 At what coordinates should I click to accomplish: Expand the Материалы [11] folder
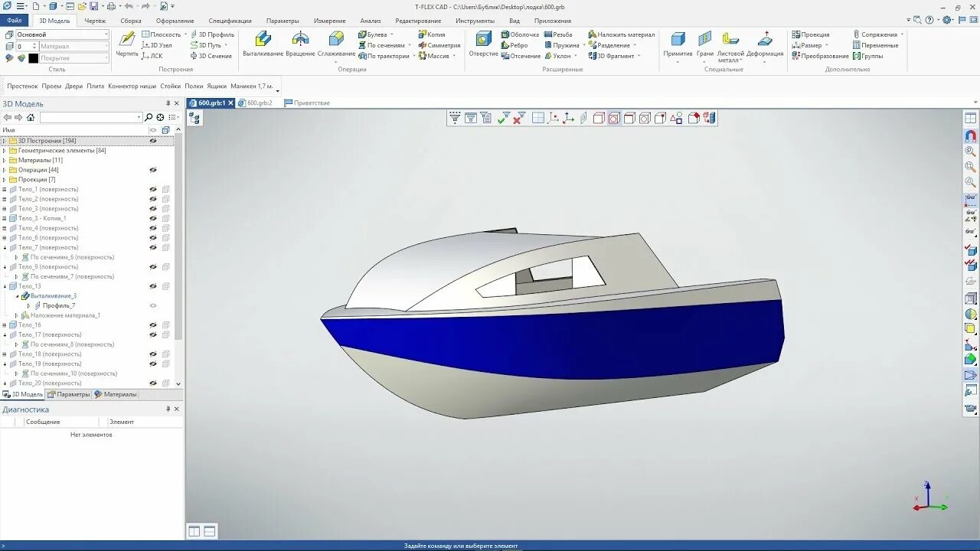point(4,160)
